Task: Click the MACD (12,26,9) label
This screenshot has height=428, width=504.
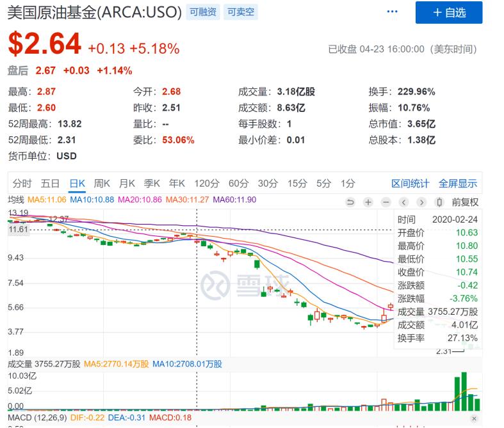Action: click(37, 418)
